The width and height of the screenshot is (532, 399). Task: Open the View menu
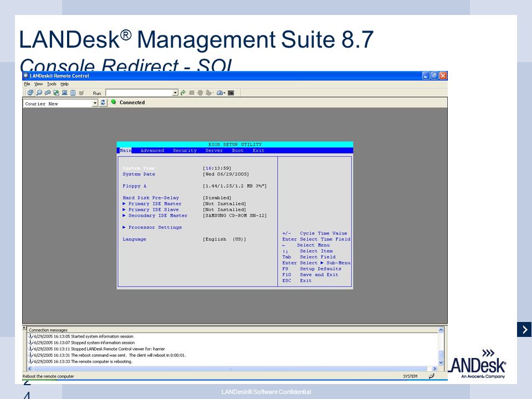38,84
